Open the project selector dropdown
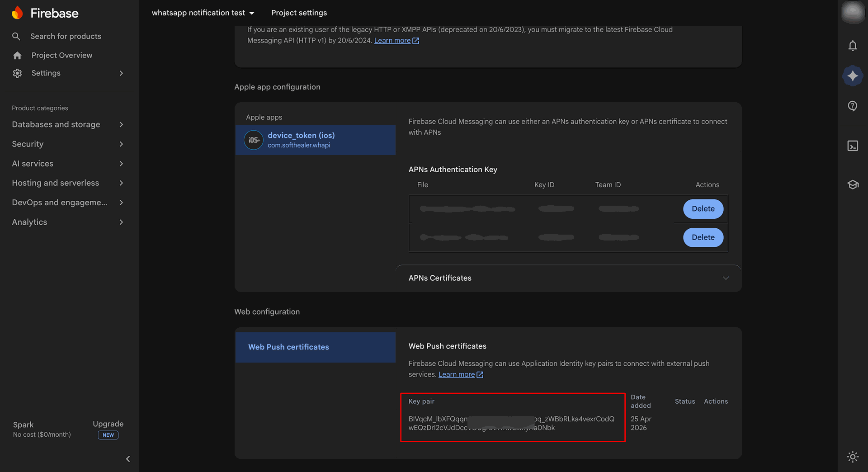The width and height of the screenshot is (868, 472). 203,13
